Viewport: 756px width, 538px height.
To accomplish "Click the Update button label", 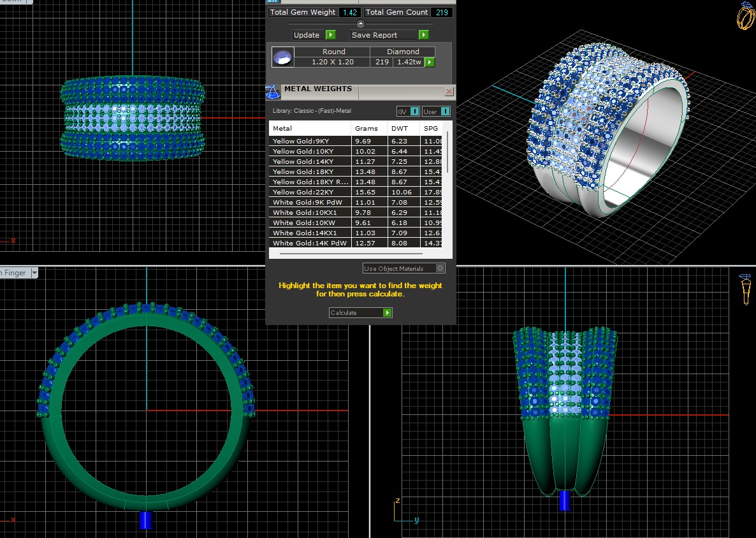I will pyautogui.click(x=307, y=35).
